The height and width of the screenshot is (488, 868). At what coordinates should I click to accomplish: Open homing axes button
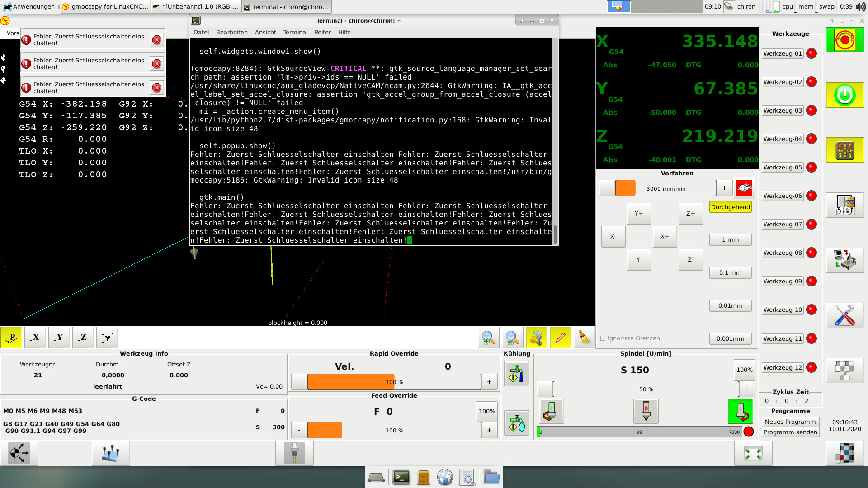pyautogui.click(x=19, y=453)
